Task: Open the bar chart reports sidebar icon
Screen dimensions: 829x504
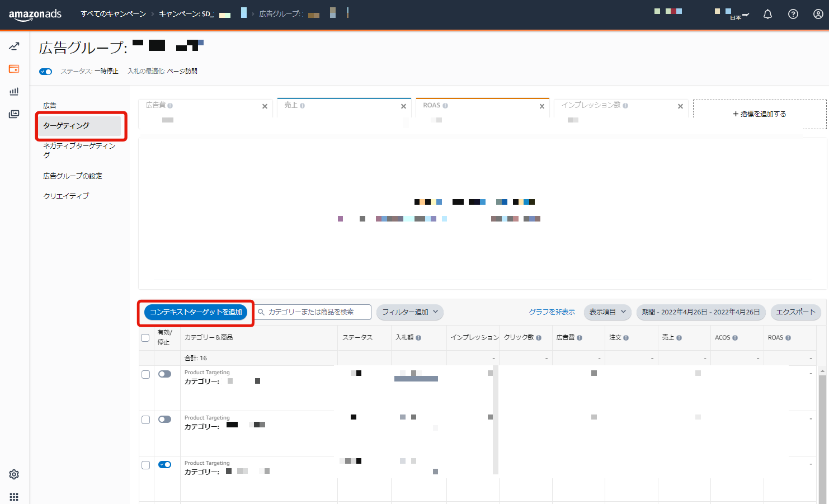Action: click(x=14, y=91)
